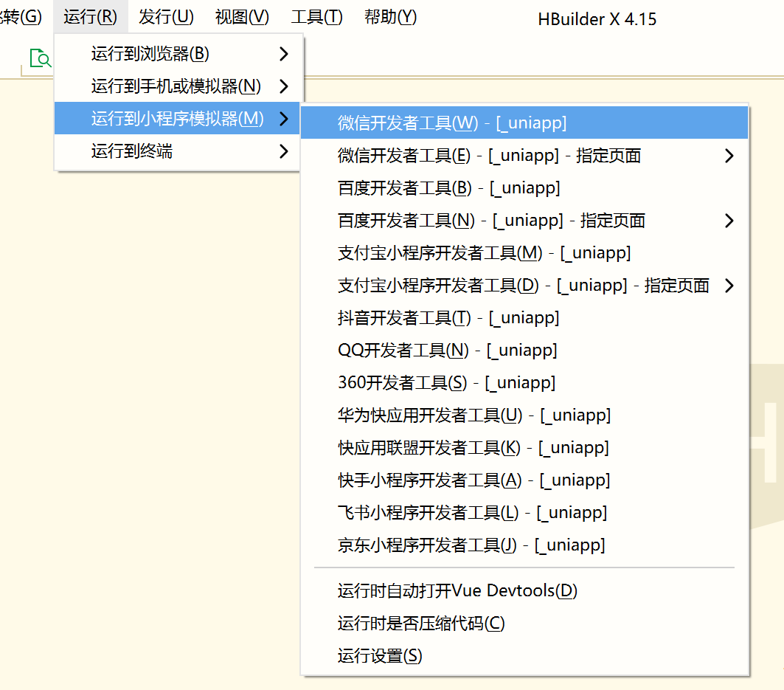Open the 运行(R) menu
784x690 pixels.
[x=91, y=17]
